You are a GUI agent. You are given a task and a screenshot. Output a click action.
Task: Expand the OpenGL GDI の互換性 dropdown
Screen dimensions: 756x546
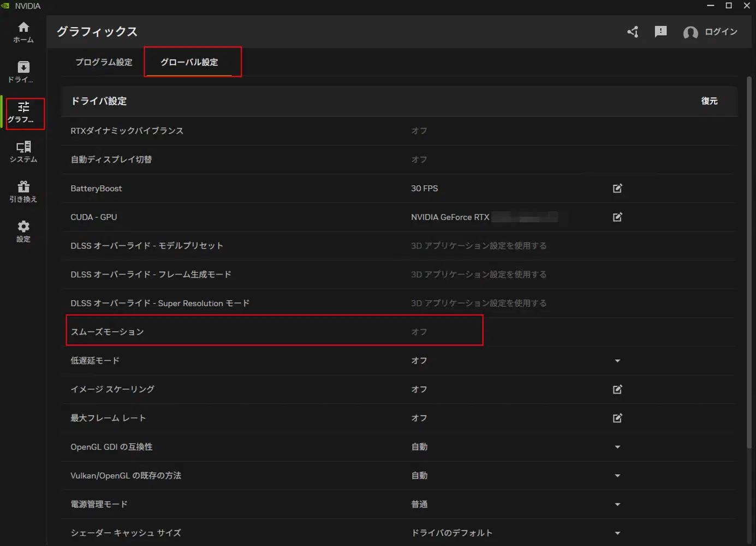pos(617,447)
